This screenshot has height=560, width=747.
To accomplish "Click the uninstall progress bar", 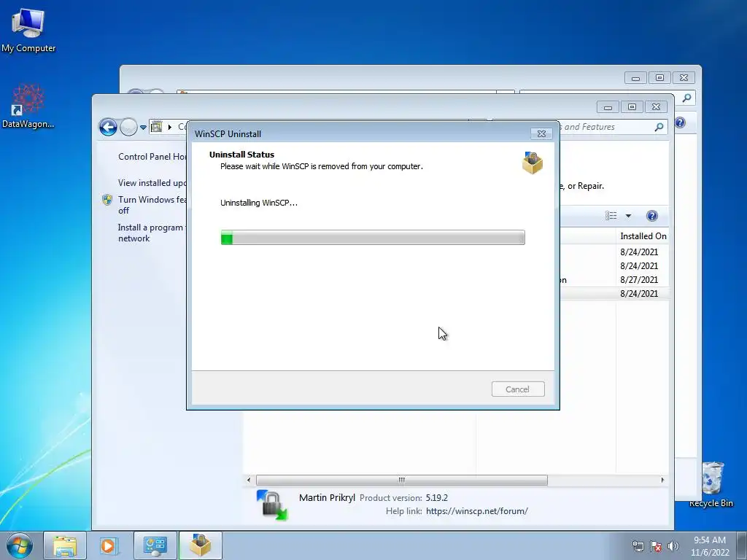I will tap(373, 237).
